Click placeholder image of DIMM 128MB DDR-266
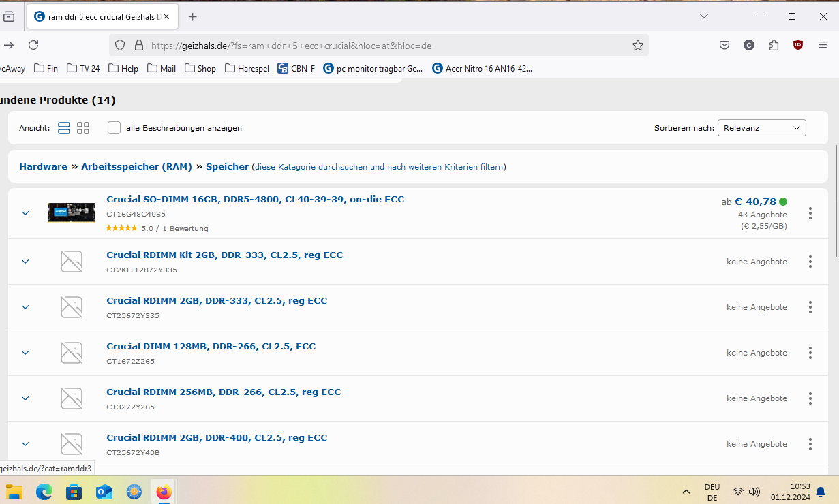Screen dimensions: 839x504 [72, 353]
